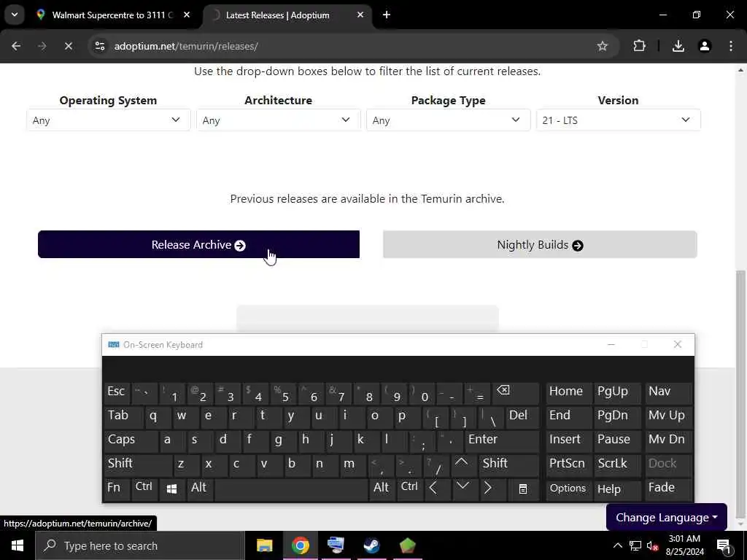Open Google Chrome taskbar icon
The width and height of the screenshot is (747, 560).
coord(300,545)
